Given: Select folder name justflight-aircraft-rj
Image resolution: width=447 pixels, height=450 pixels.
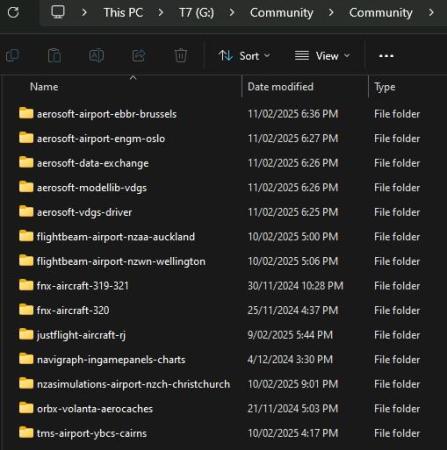Looking at the screenshot, I should coord(81,335).
